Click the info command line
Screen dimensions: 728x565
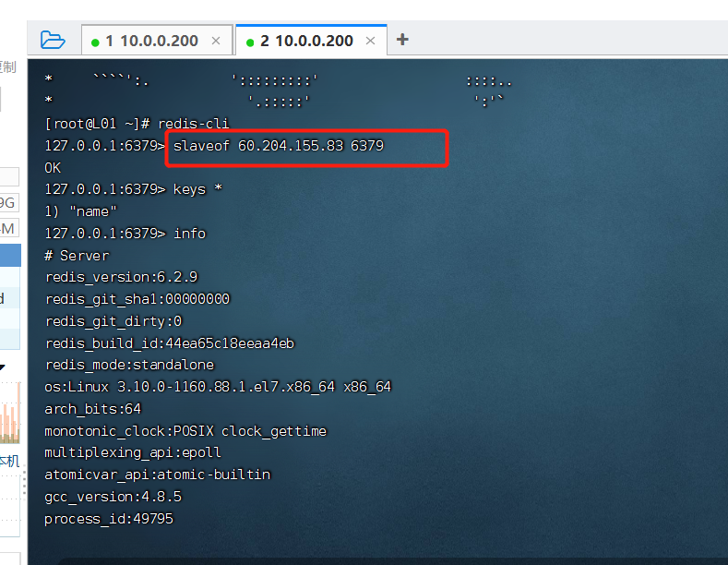125,234
